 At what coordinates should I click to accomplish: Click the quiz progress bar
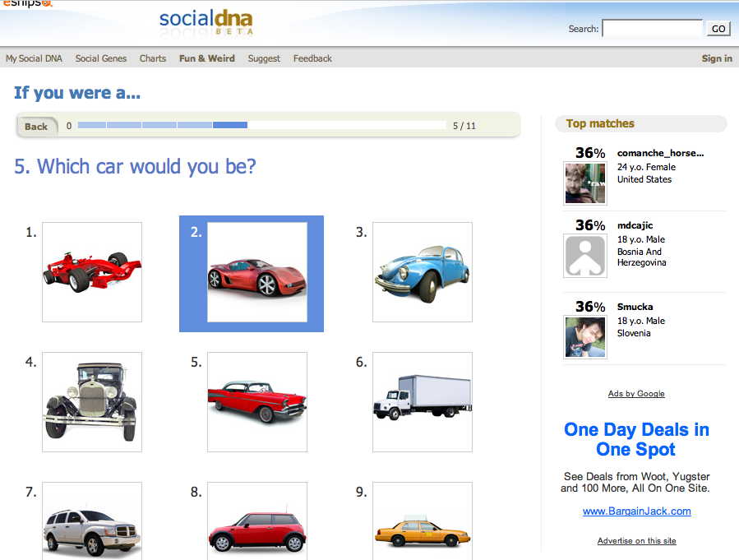[262, 125]
